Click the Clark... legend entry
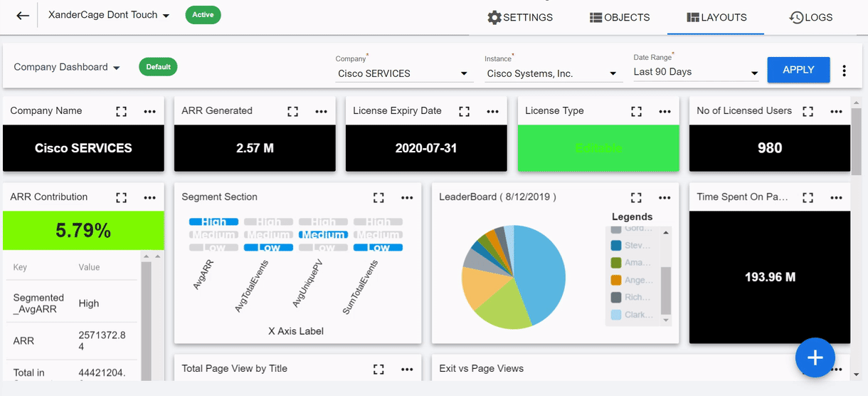The height and width of the screenshot is (396, 868). click(x=630, y=315)
